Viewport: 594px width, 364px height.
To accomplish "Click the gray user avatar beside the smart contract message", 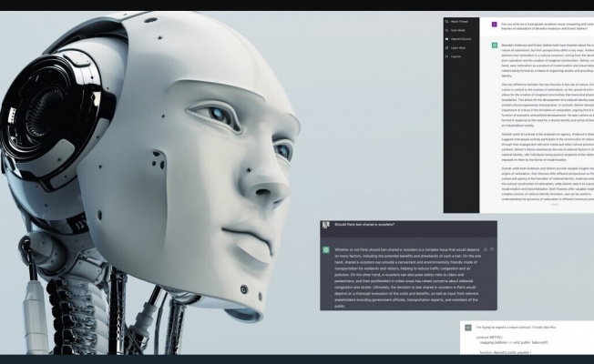I will pyautogui.click(x=468, y=328).
